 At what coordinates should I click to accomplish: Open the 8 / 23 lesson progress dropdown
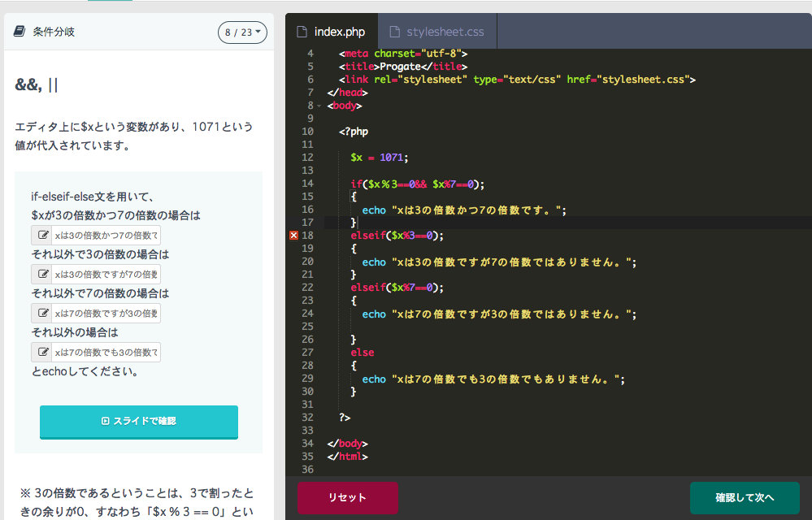242,32
